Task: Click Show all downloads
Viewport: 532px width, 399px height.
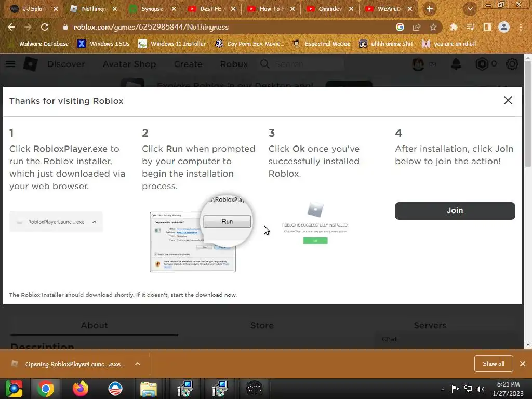Action: click(x=494, y=364)
